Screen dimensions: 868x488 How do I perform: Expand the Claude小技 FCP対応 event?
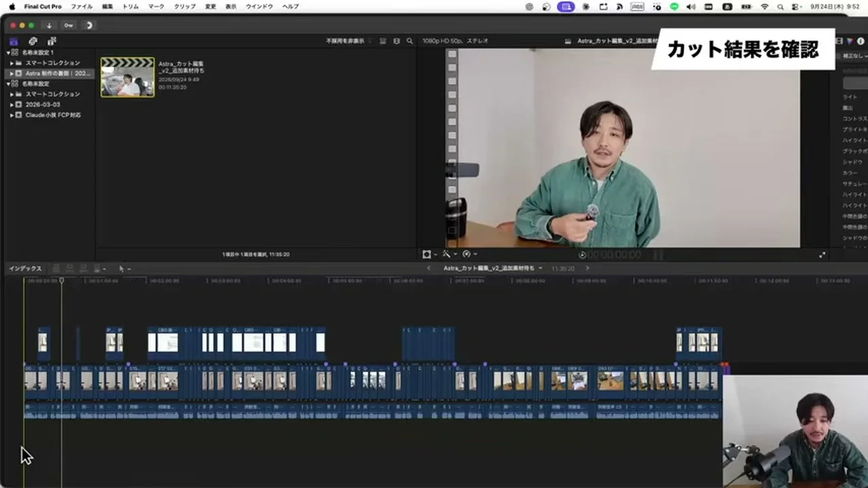coord(12,115)
